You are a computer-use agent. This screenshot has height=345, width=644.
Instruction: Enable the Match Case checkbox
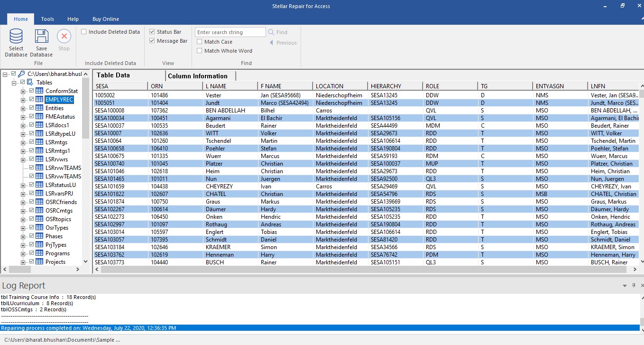coord(200,42)
